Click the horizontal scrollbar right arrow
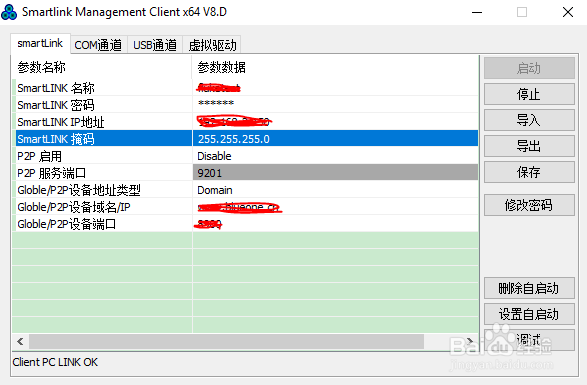Screen dimensions: 587x385 469,341
